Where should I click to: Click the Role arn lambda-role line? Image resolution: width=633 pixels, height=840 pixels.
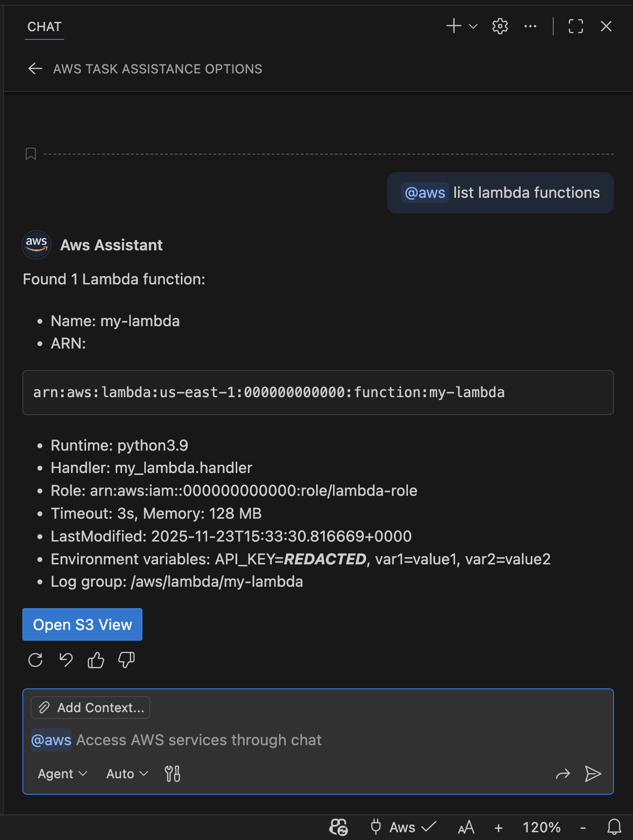pos(234,491)
